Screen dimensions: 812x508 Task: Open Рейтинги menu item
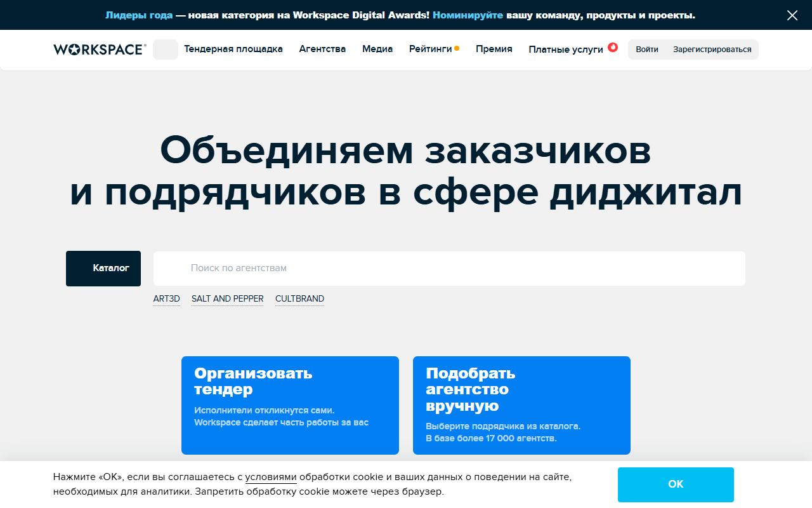pos(431,49)
